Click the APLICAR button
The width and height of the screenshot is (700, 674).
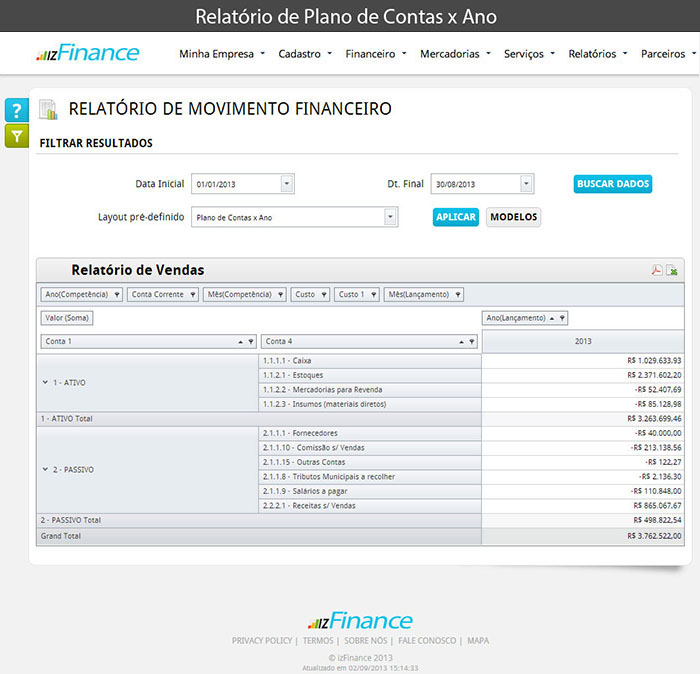click(456, 217)
